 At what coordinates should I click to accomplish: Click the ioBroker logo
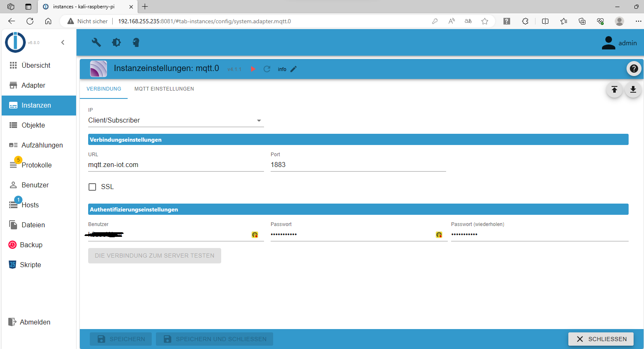point(15,42)
